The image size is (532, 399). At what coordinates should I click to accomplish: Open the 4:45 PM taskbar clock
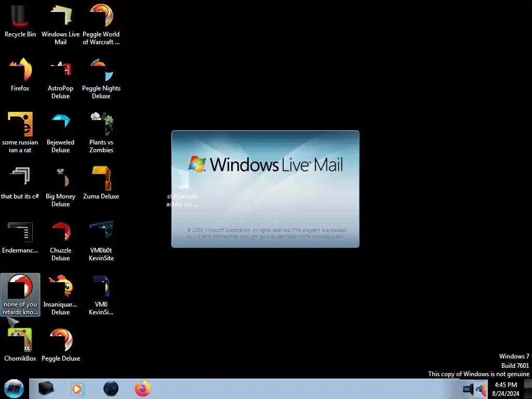(506, 389)
